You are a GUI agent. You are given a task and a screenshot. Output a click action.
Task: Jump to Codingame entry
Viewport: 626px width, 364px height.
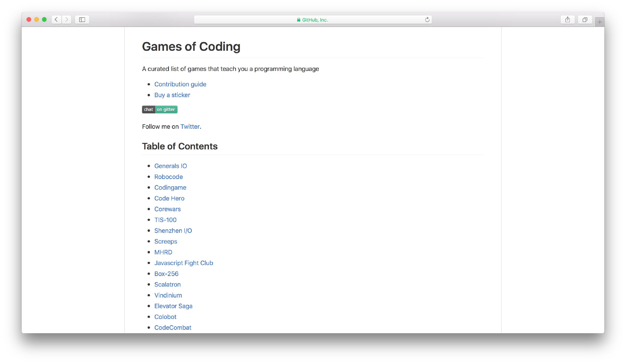(x=170, y=188)
